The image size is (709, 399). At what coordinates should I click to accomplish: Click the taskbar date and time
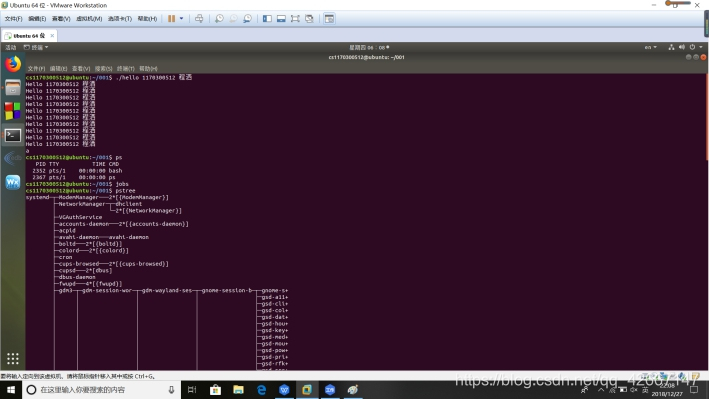tap(667, 390)
